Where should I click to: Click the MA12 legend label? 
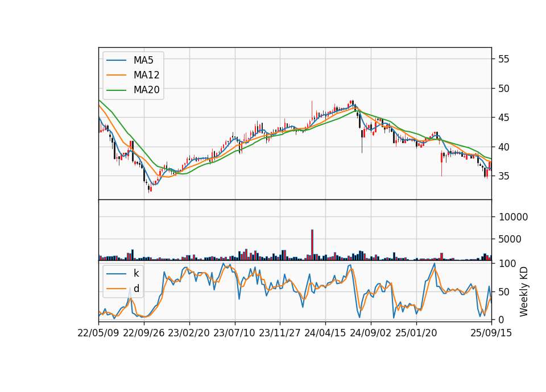click(146, 75)
